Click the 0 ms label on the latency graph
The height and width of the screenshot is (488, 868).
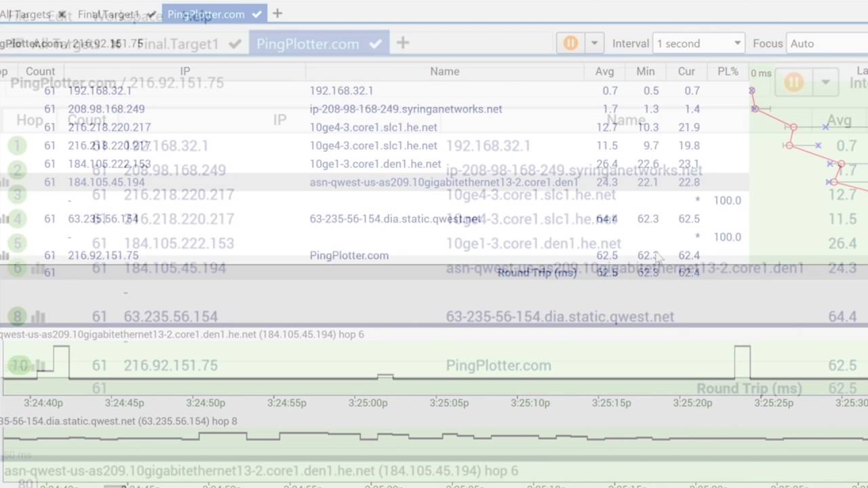[761, 73]
